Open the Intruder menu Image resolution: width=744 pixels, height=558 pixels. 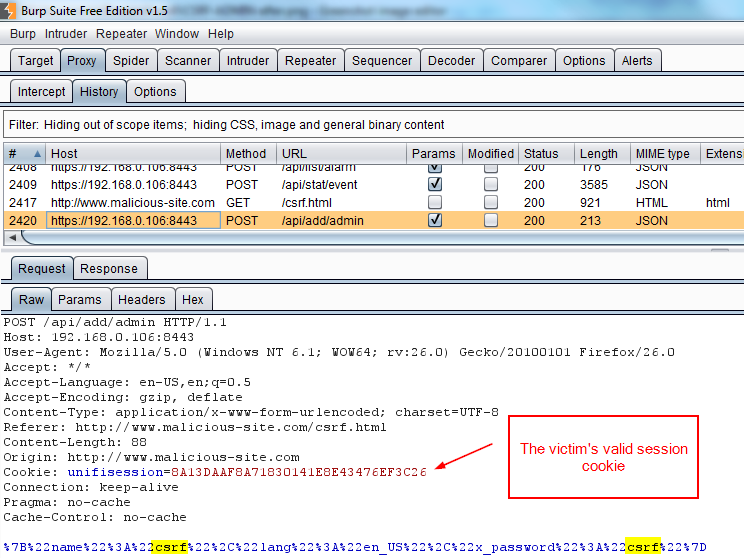click(66, 34)
